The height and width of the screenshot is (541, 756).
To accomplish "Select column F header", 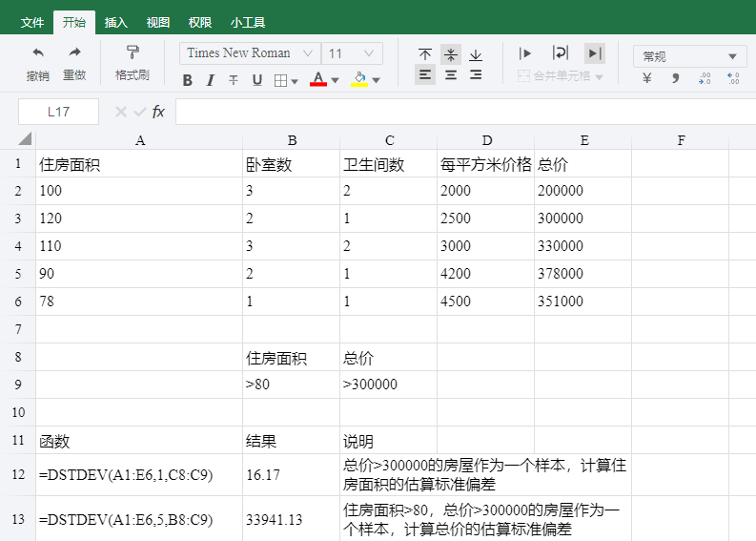I will tap(681, 140).
